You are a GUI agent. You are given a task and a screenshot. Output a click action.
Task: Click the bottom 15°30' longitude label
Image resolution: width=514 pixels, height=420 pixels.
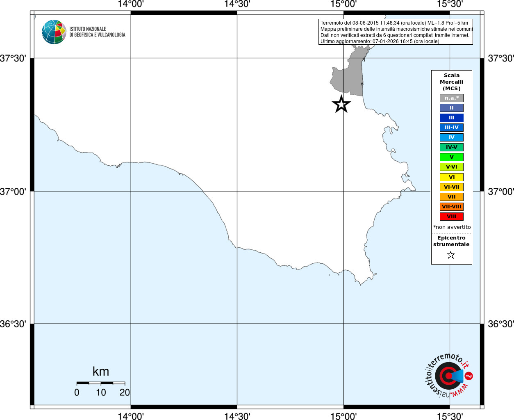[x=450, y=416]
